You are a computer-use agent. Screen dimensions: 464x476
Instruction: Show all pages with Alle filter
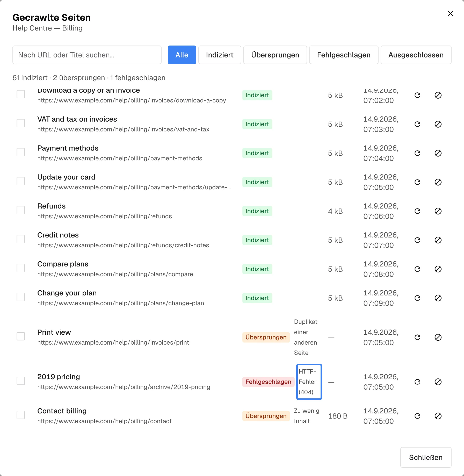(182, 55)
